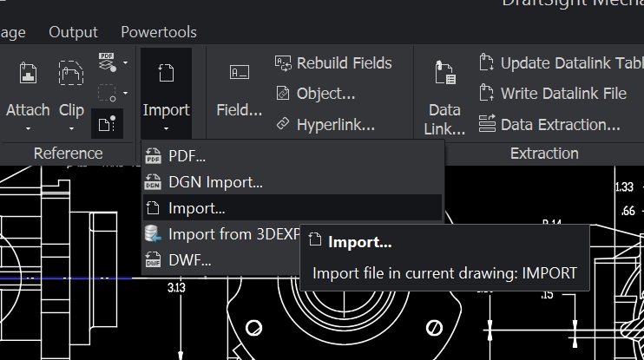Click the DGN icon in Import menu

(x=153, y=182)
